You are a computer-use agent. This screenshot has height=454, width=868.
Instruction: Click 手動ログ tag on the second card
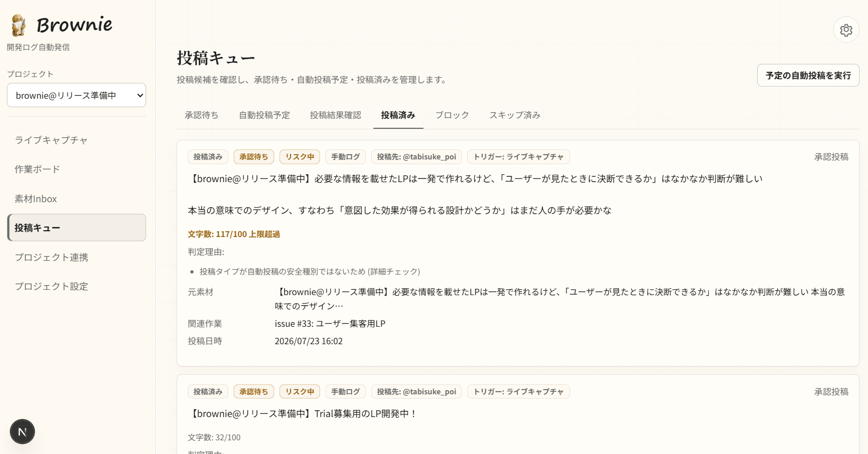pyautogui.click(x=345, y=392)
